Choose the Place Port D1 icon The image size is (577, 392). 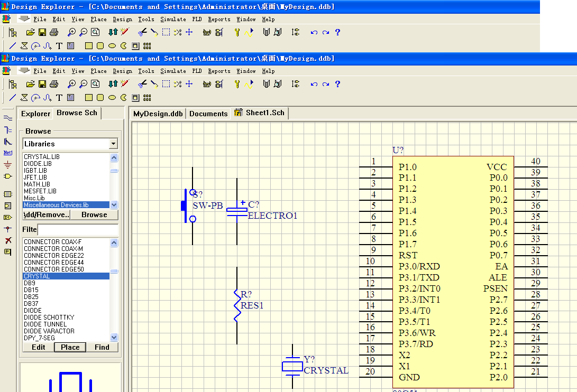(7, 217)
